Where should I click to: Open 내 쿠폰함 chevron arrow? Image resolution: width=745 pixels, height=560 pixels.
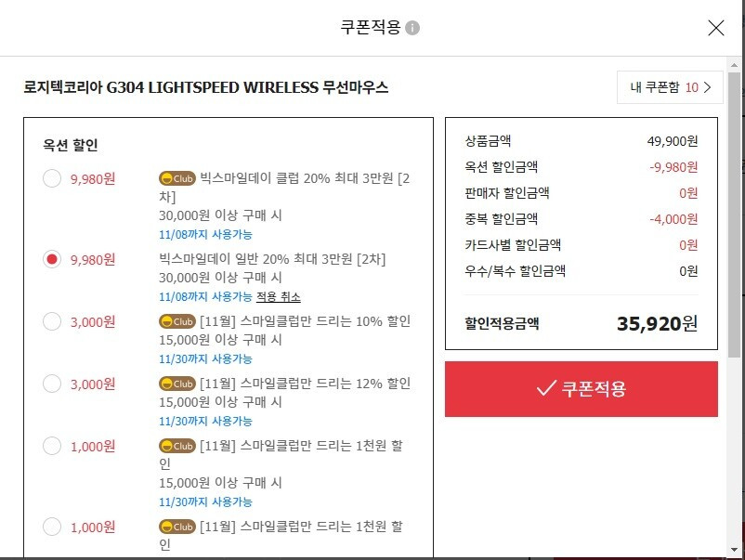[708, 87]
